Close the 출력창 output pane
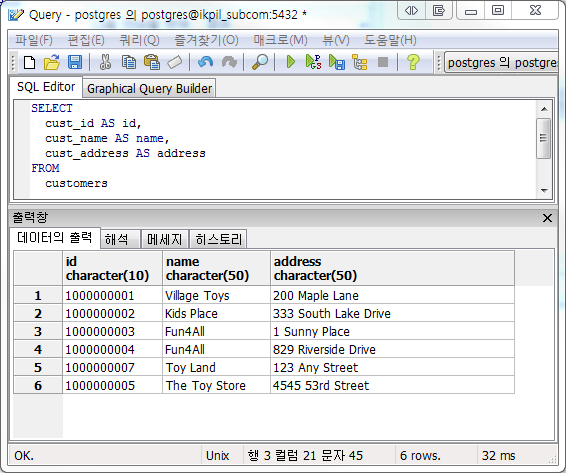The image size is (566, 473). (x=547, y=218)
